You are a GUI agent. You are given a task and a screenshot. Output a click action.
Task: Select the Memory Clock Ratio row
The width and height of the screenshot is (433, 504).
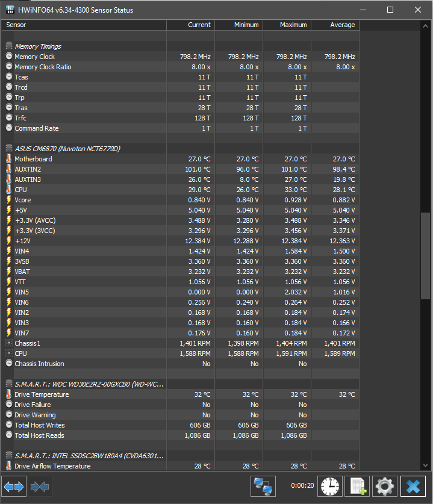click(180, 67)
